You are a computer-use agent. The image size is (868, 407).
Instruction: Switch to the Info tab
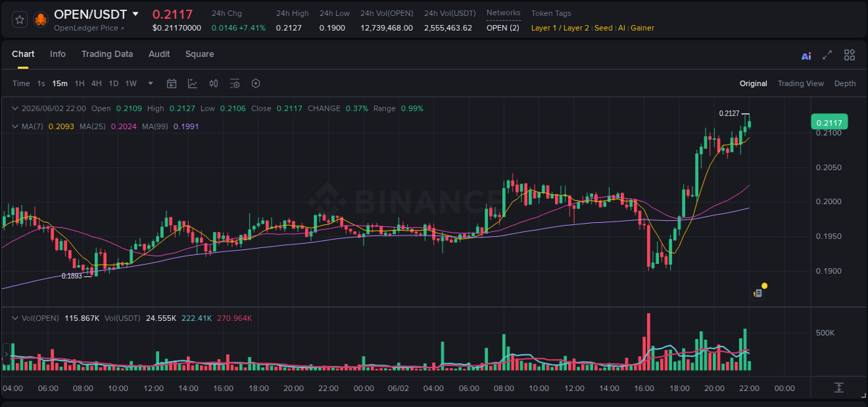click(x=58, y=54)
